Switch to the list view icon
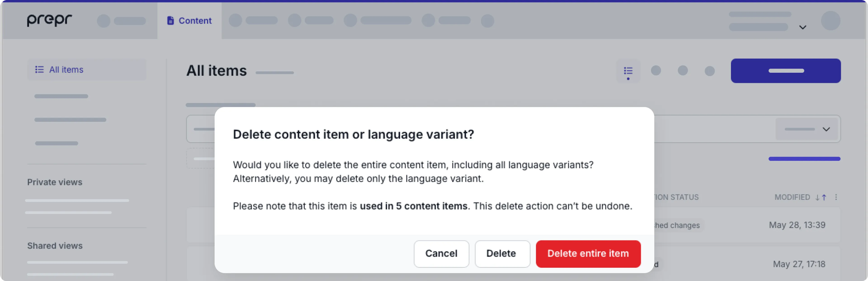This screenshot has height=281, width=868. click(628, 71)
